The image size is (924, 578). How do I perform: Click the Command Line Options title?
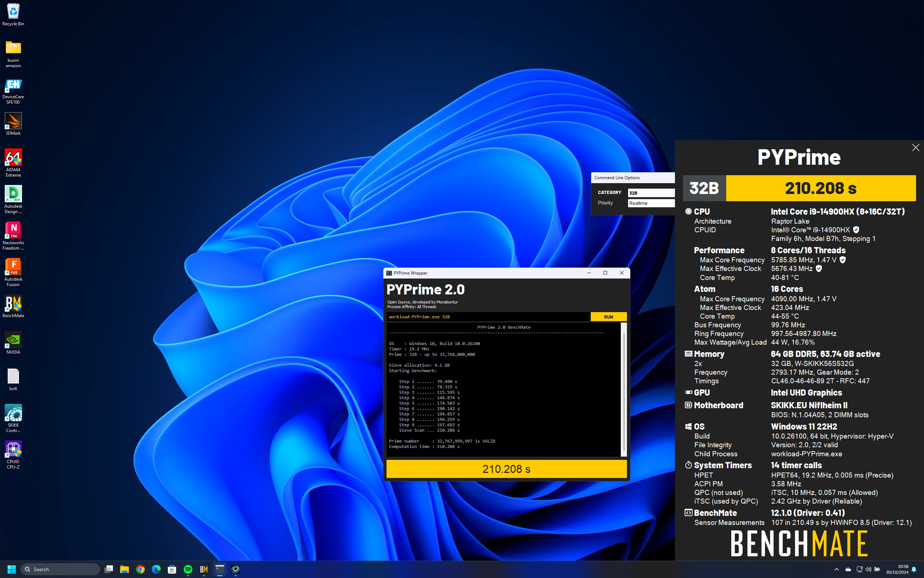tap(616, 178)
